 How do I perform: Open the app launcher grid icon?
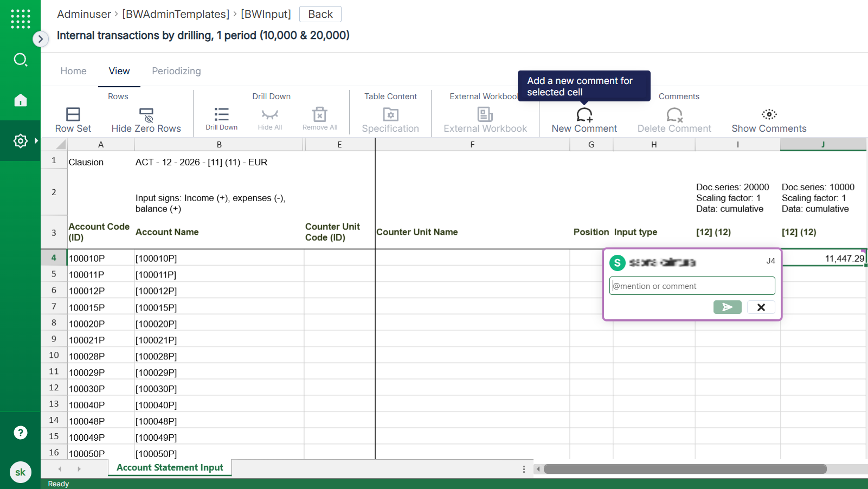pyautogui.click(x=20, y=19)
